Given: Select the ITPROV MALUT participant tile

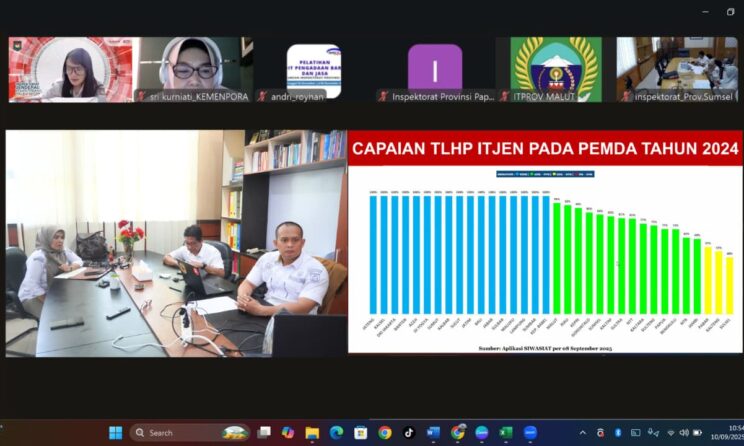Looking at the screenshot, I should (x=556, y=68).
